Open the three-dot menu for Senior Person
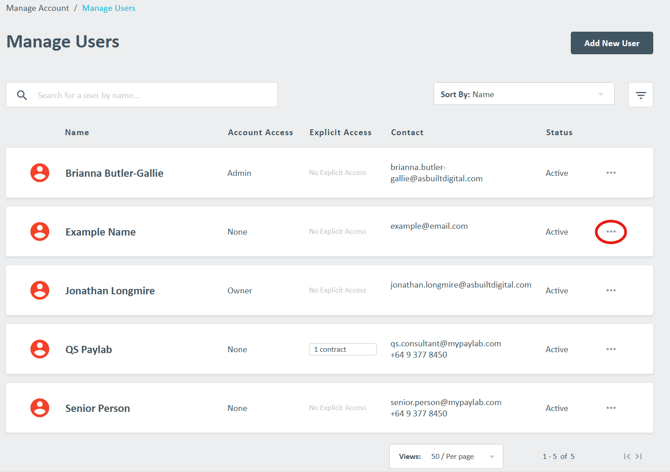Image resolution: width=670 pixels, height=472 pixels. pyautogui.click(x=611, y=408)
